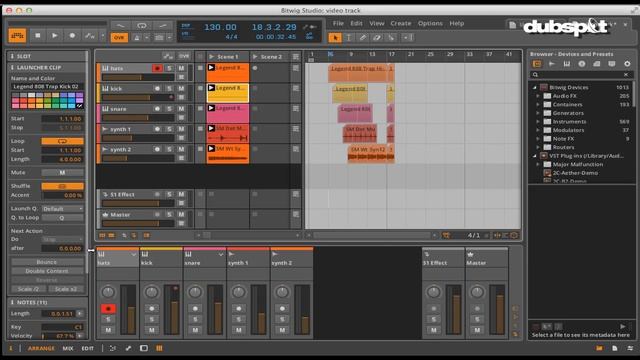Viewport: 640px width, 360px height.
Task: Solo the hats track
Action: click(169, 68)
